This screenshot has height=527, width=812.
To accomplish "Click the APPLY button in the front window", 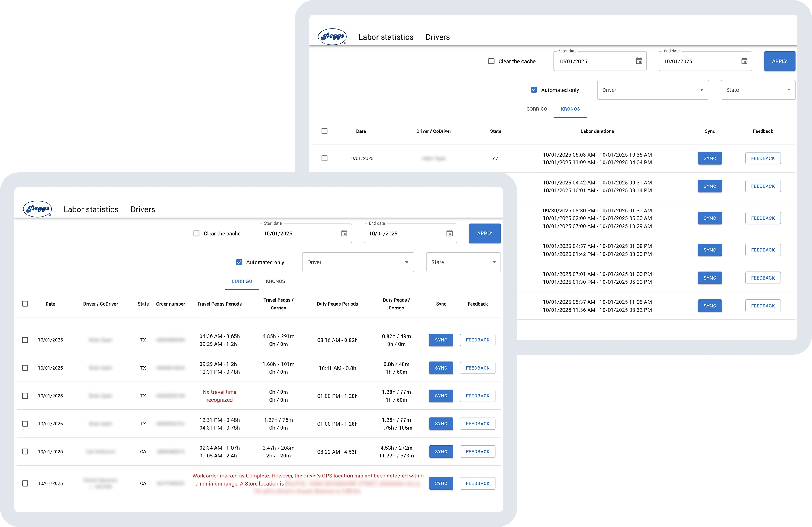I will (x=484, y=234).
